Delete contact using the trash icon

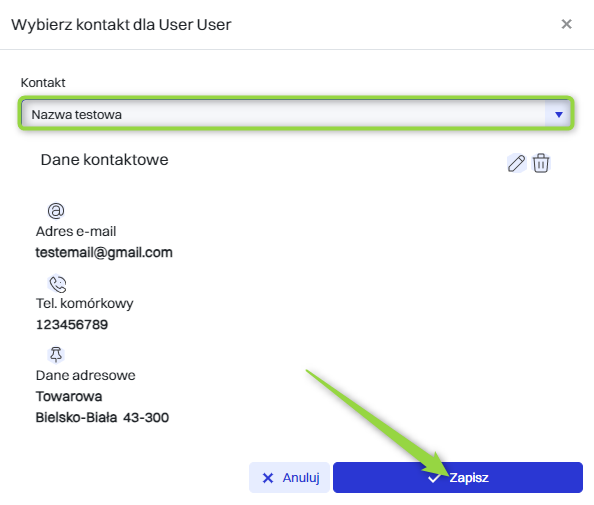541,163
